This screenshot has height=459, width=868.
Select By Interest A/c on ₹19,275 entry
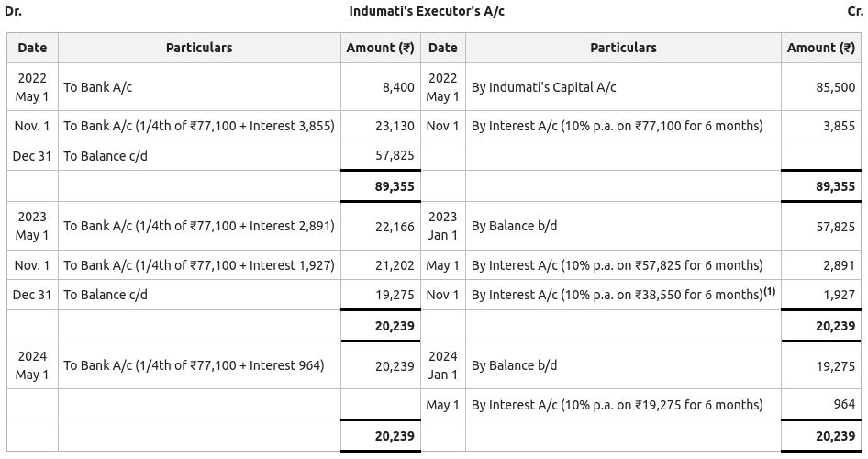point(617,405)
